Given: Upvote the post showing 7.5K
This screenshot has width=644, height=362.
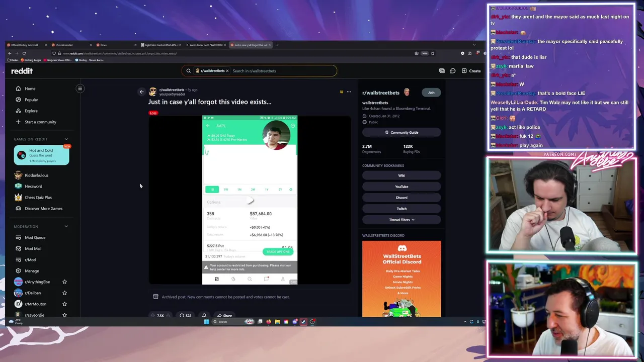Looking at the screenshot, I should point(153,316).
